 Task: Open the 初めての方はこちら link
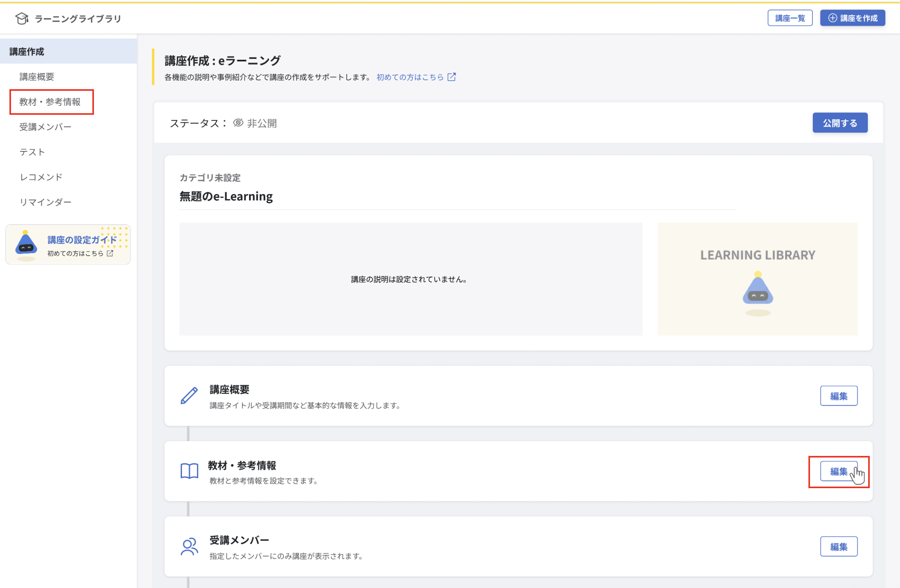410,77
